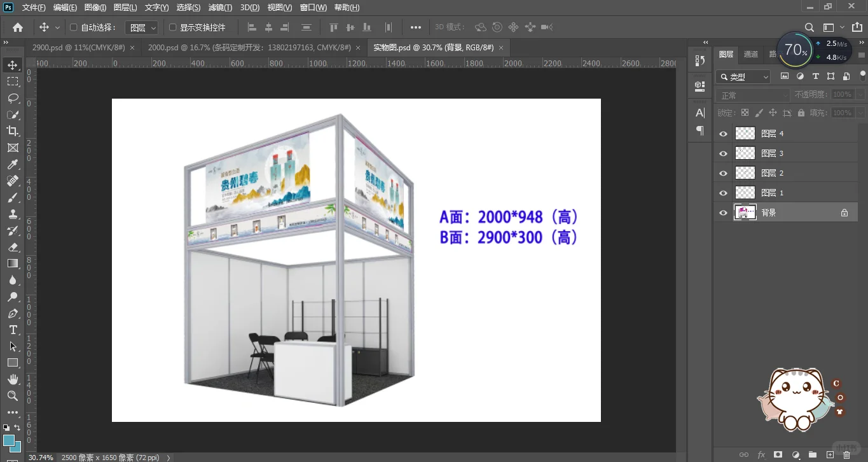Add a layer mask
Screen dimensions: 868x462
[x=778, y=454]
